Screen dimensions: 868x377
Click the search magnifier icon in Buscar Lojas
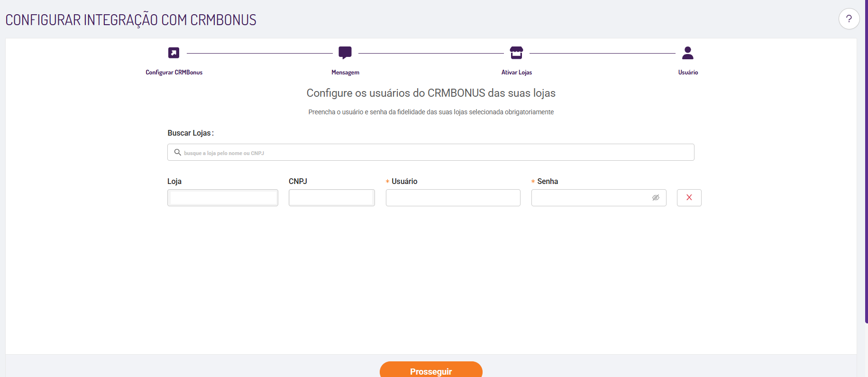click(x=178, y=152)
